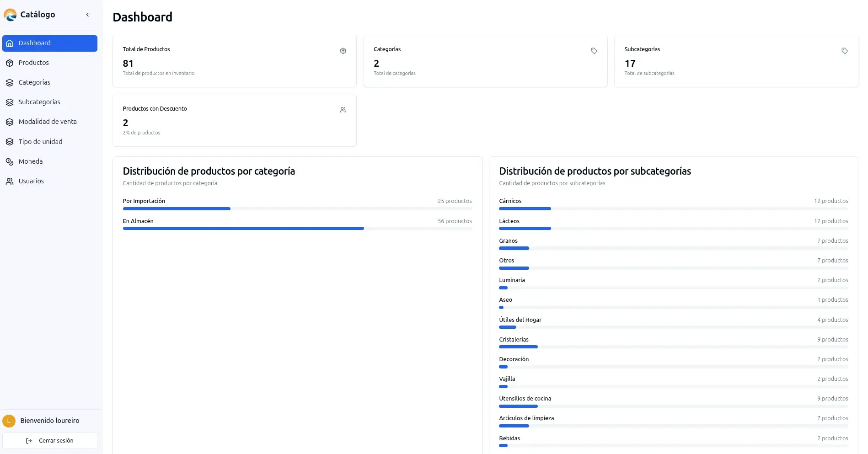The width and height of the screenshot is (868, 454).
Task: Open the Categorías menu item
Action: [34, 82]
